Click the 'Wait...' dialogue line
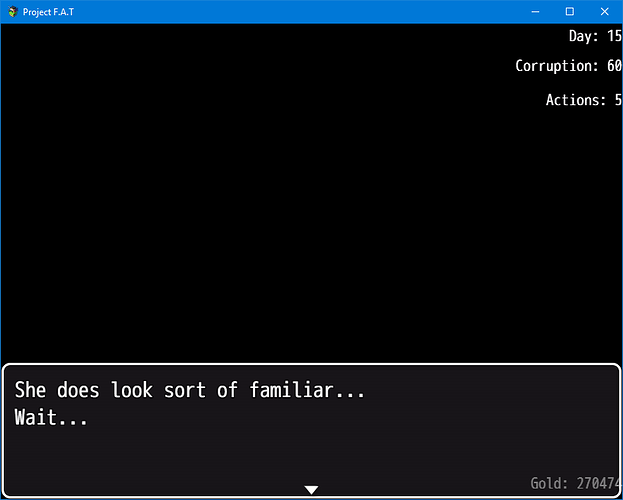This screenshot has width=623, height=500. click(51, 418)
